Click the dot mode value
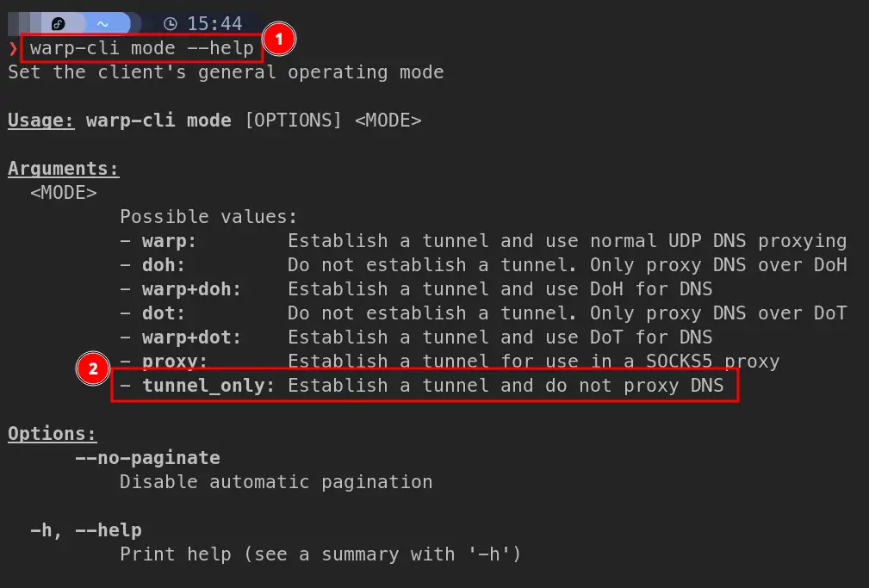This screenshot has height=588, width=869. click(x=164, y=313)
